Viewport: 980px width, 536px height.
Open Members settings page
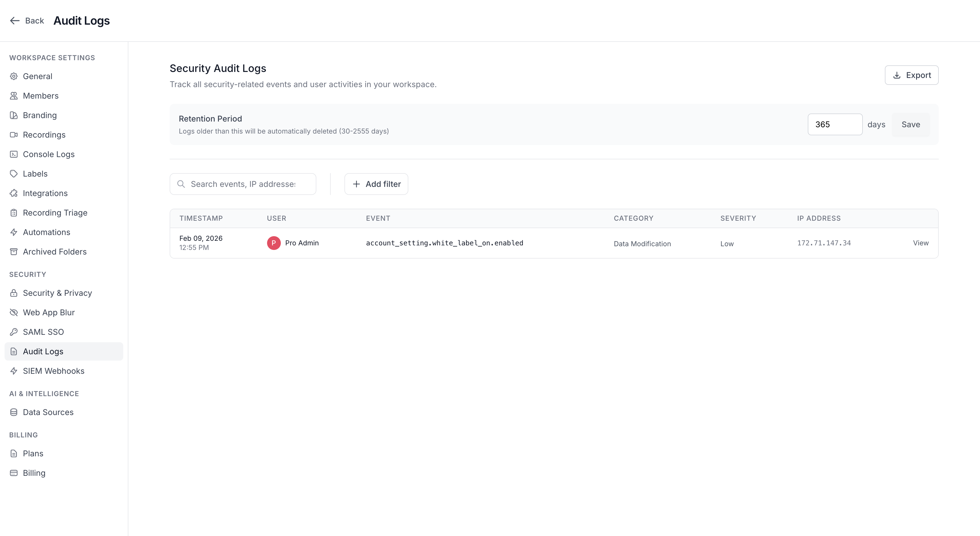click(40, 96)
